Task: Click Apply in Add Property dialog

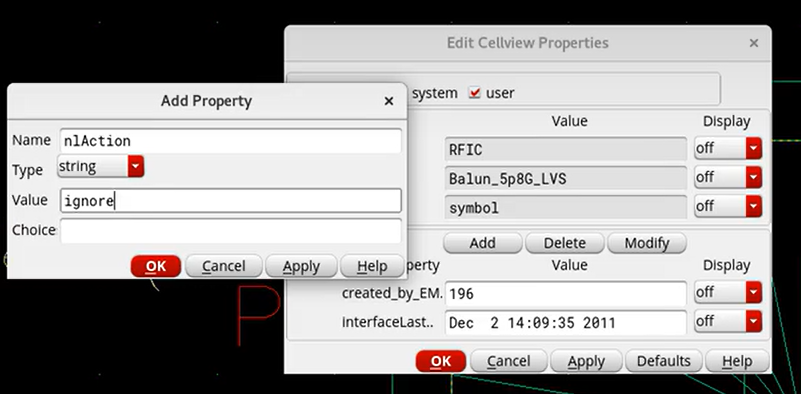Action: [x=301, y=266]
